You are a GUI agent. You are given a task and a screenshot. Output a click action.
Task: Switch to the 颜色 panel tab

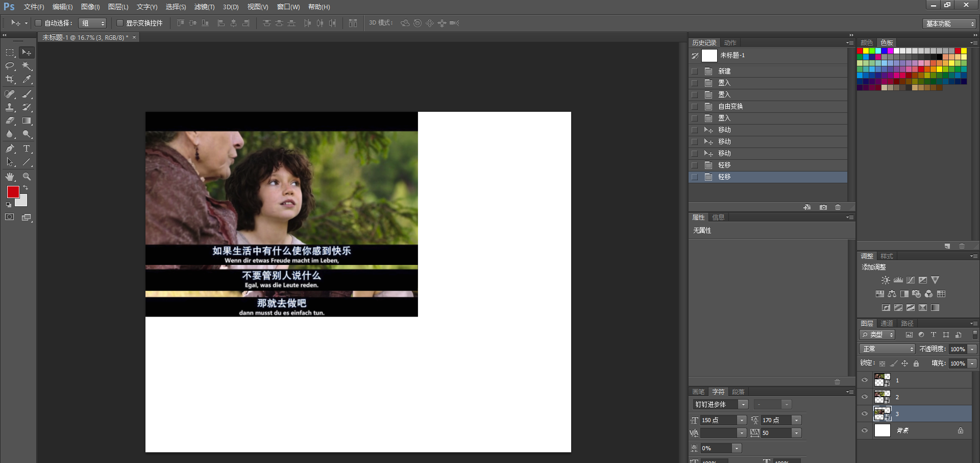[867, 43]
